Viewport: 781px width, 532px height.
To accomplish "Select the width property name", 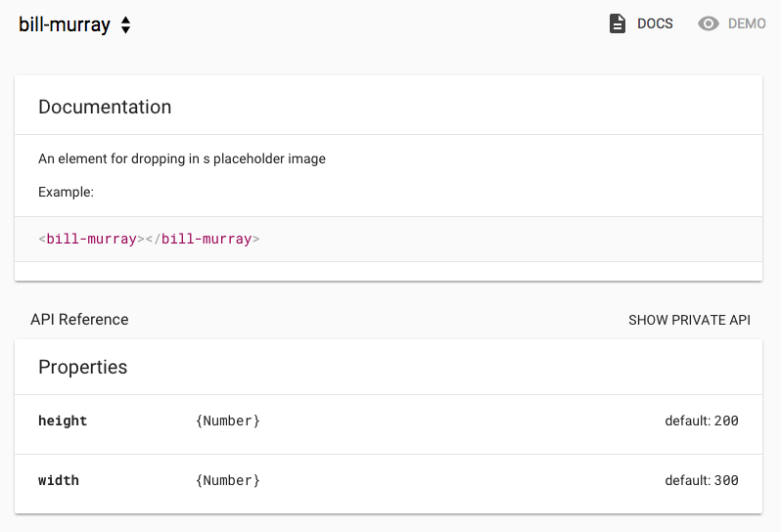I will (59, 481).
